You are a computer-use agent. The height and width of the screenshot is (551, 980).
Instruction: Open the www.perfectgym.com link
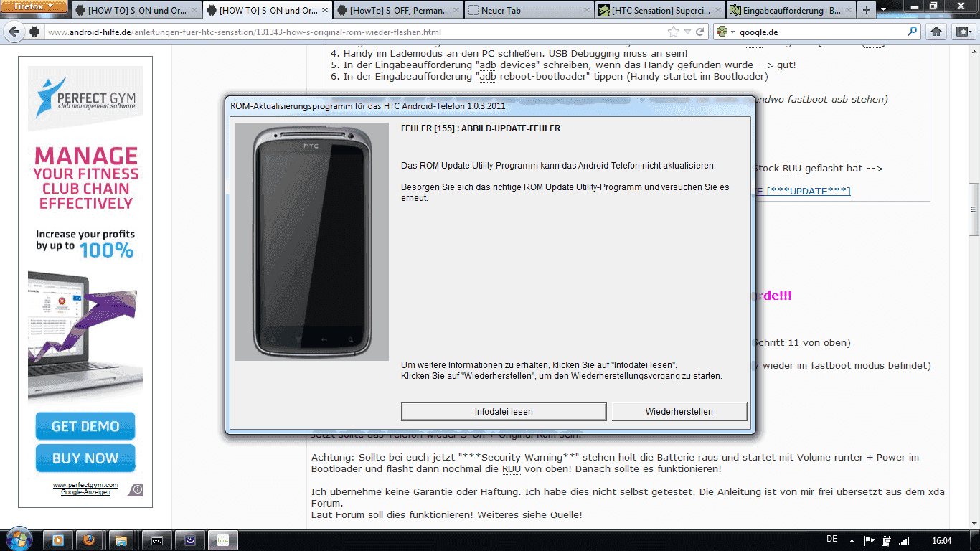[x=85, y=485]
